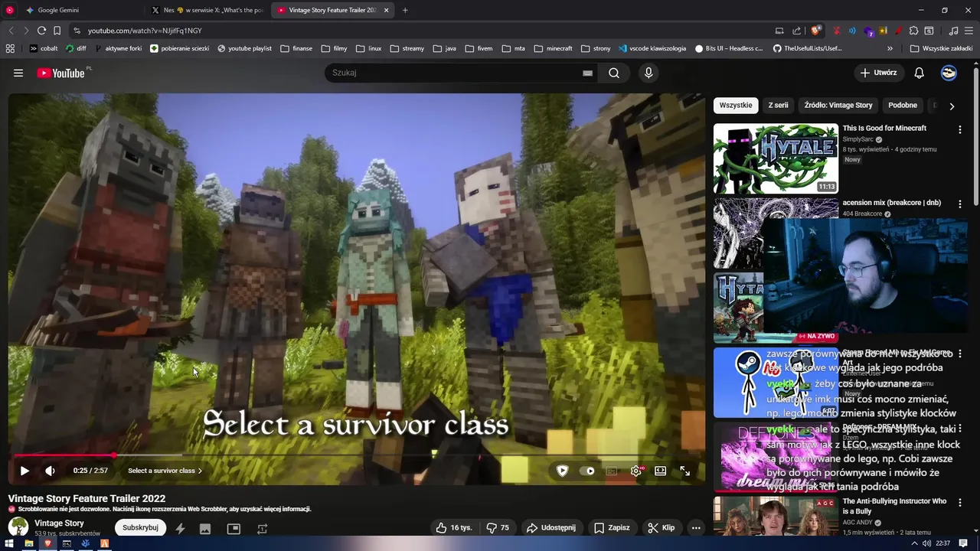This screenshot has width=980, height=551.
Task: Open Windows Start button
Action: (x=9, y=543)
